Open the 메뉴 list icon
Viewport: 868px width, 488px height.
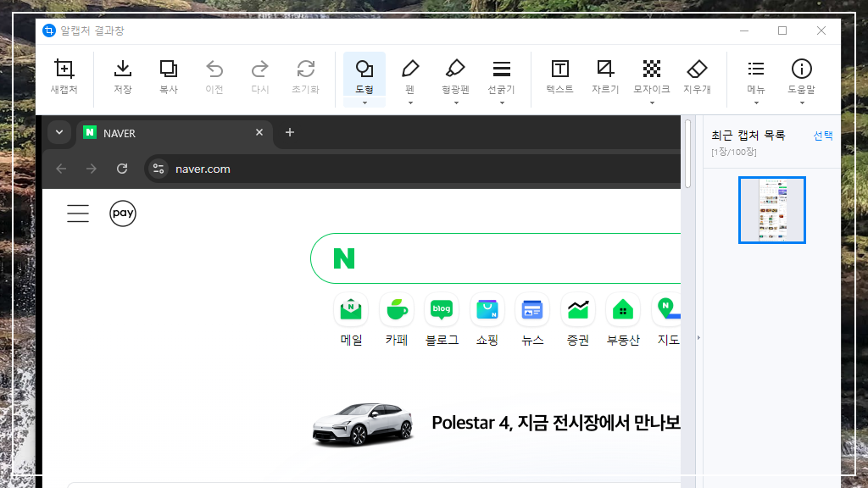click(x=755, y=69)
